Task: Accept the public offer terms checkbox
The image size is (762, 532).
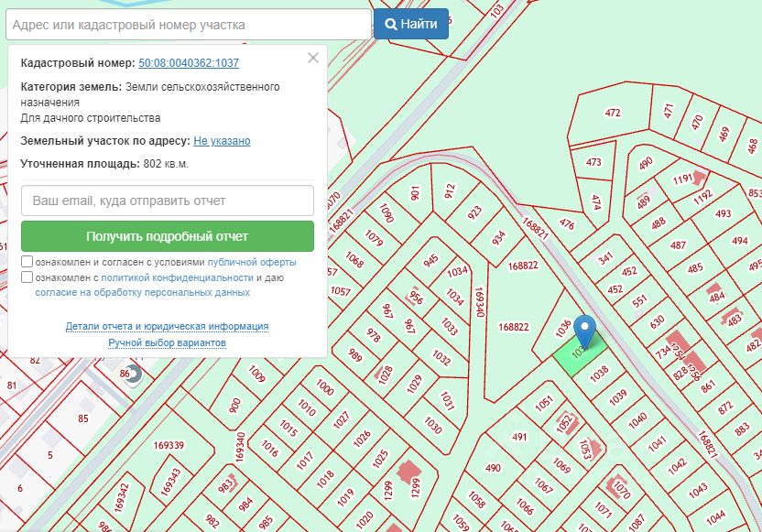Action: pos(27,261)
